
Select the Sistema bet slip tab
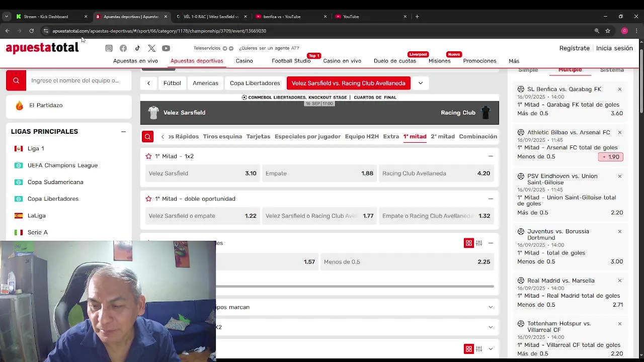point(612,70)
